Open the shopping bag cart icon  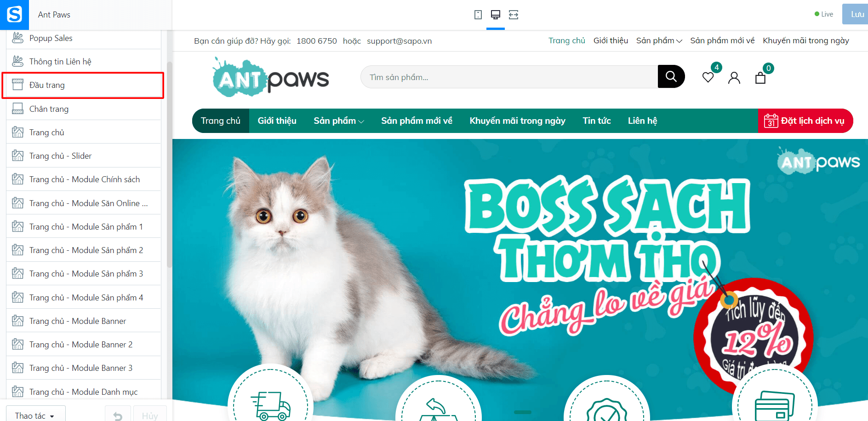(x=760, y=78)
